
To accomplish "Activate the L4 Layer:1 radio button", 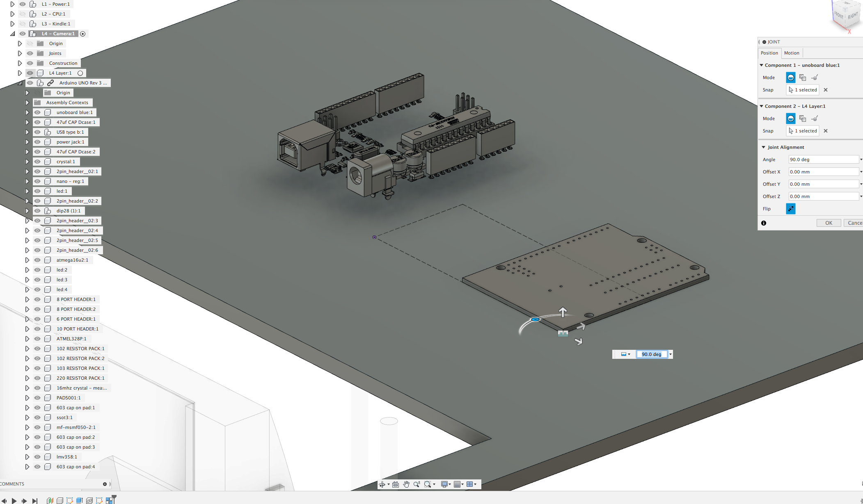I will pos(80,73).
